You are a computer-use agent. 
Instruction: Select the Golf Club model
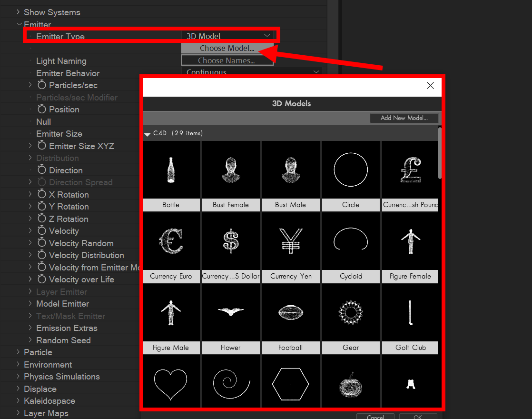coord(410,312)
